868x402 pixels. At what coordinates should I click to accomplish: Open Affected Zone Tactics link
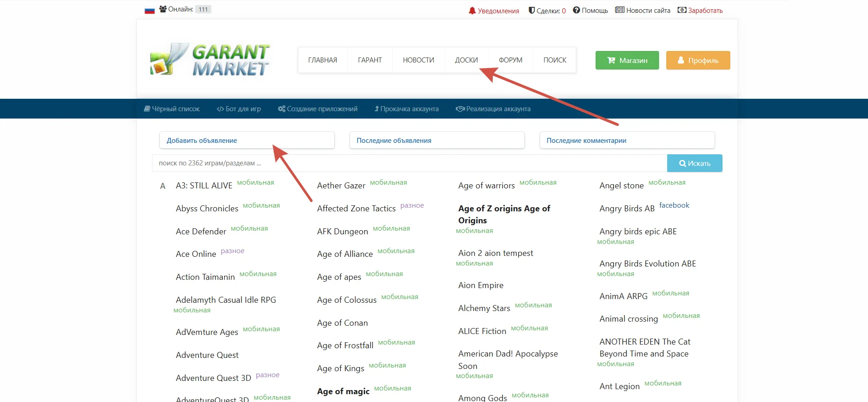(x=356, y=209)
